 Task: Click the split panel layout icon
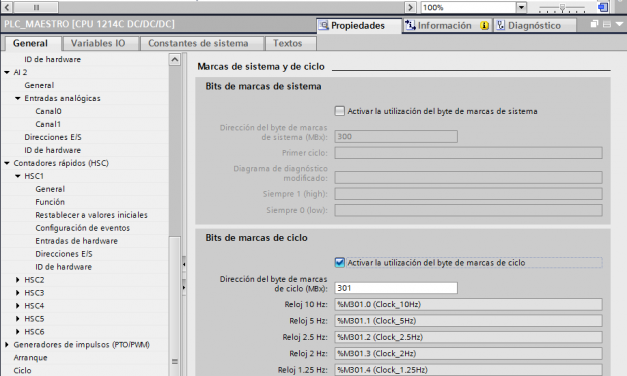click(x=607, y=24)
